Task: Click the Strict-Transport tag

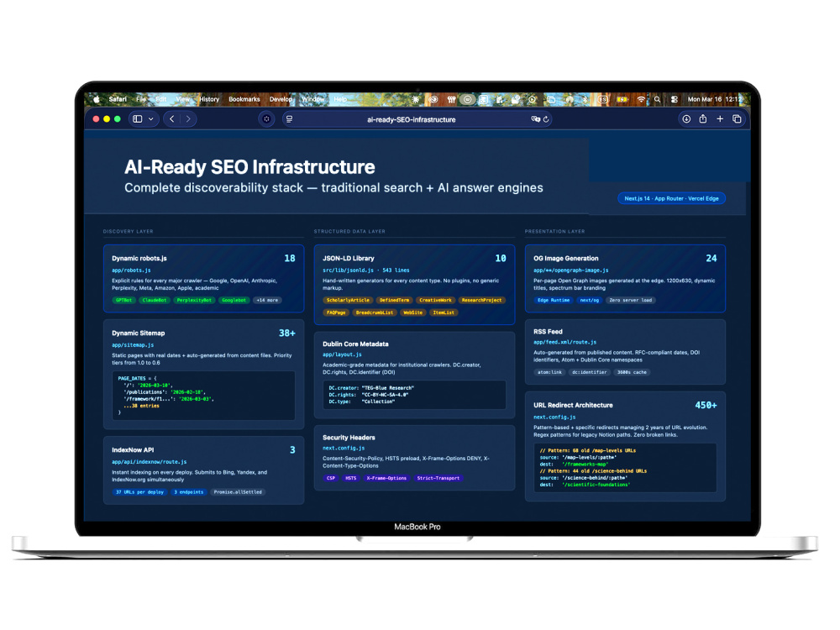Action: click(x=438, y=478)
